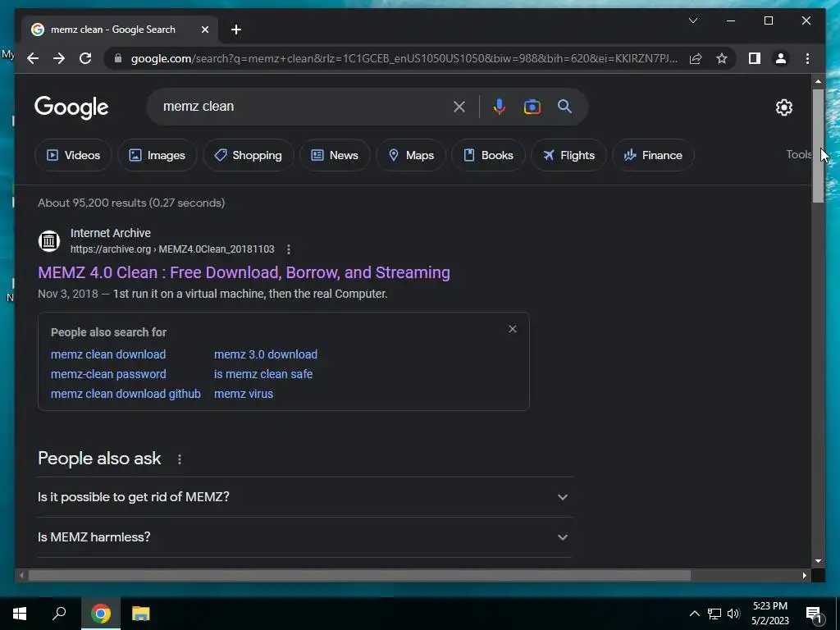Open Chrome profile menu
840x630 pixels.
781,58
